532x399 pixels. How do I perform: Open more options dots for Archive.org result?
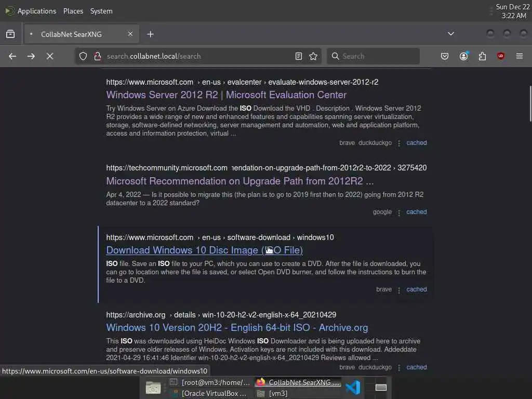399,368
